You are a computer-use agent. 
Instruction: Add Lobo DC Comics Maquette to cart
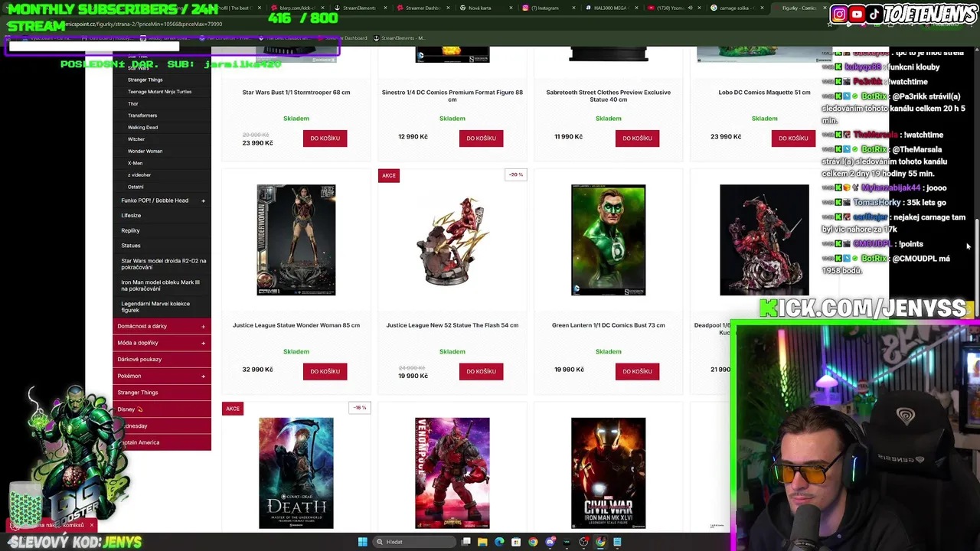point(793,139)
